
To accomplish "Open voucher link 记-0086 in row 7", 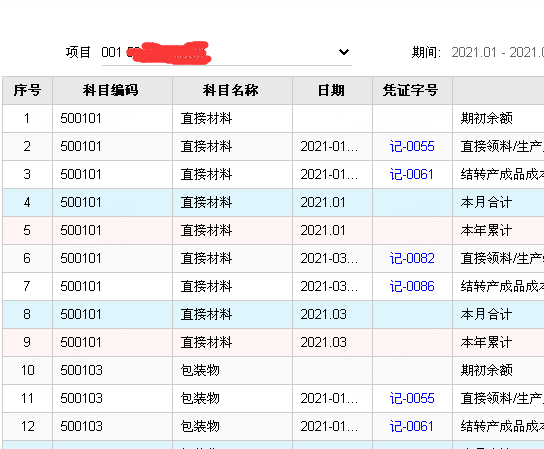I will pyautogui.click(x=412, y=287).
